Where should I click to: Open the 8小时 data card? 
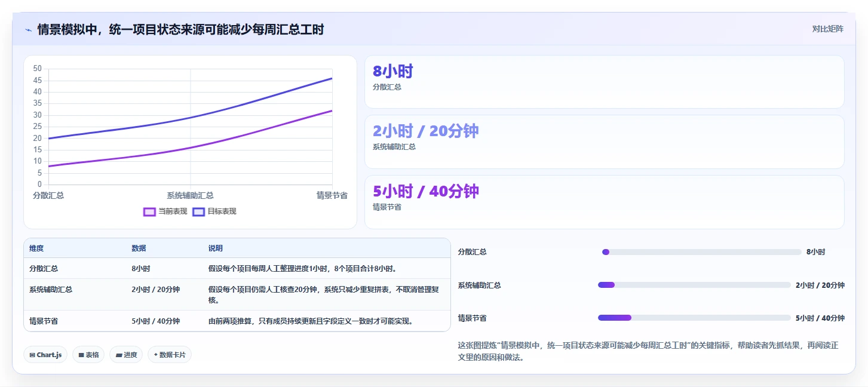pyautogui.click(x=604, y=82)
